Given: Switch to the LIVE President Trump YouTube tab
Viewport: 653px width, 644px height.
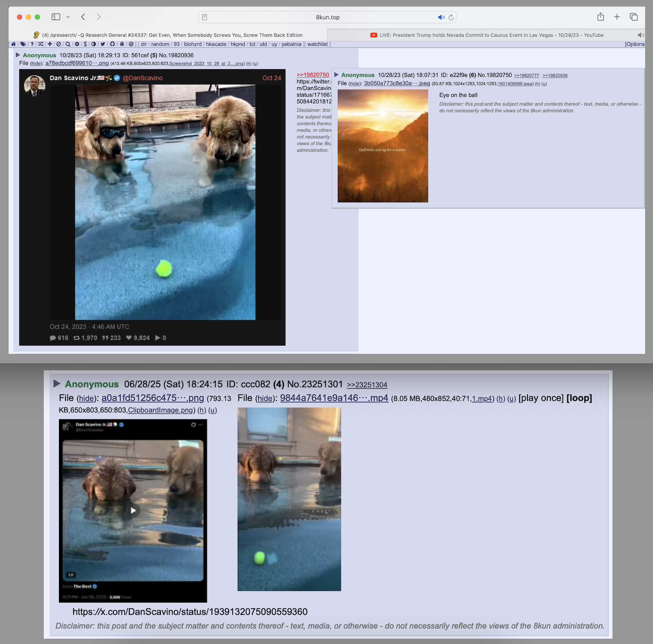Looking at the screenshot, I should [486, 35].
